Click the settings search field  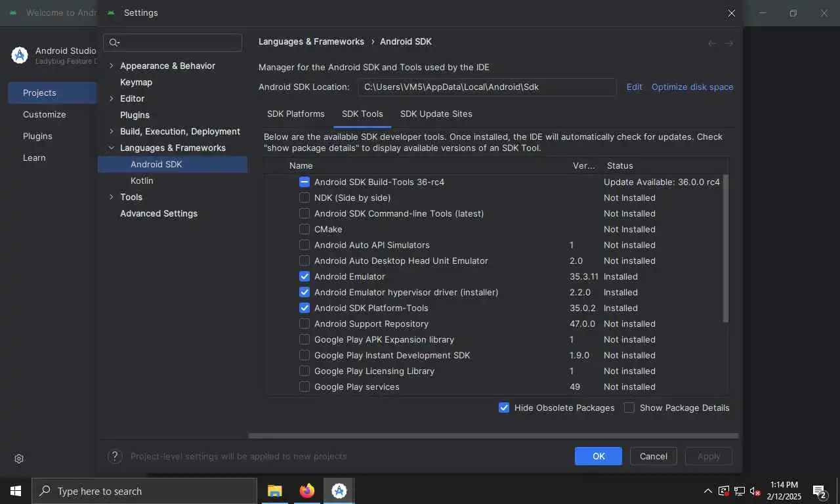(173, 43)
